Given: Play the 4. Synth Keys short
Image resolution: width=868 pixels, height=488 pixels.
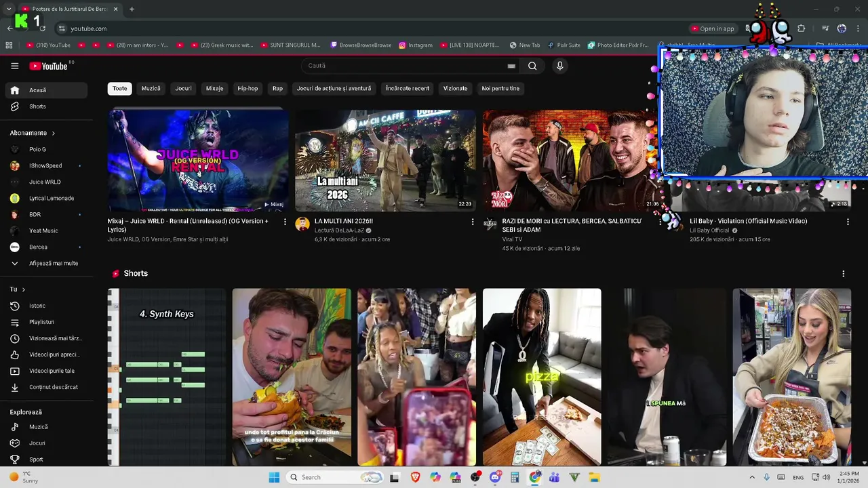Looking at the screenshot, I should (167, 378).
